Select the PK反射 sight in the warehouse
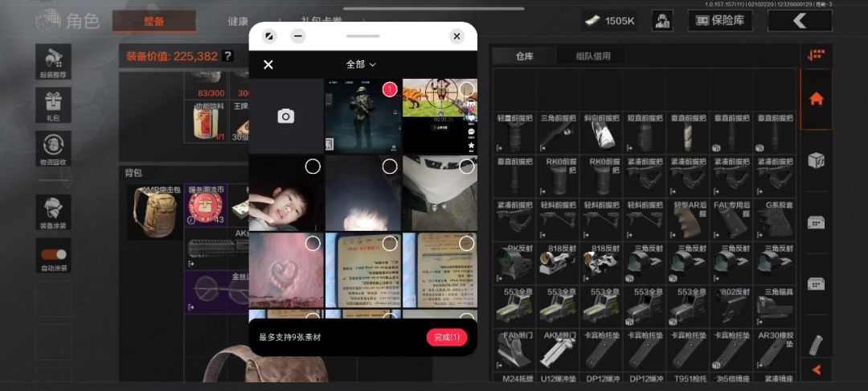This screenshot has height=391, width=868. click(514, 263)
